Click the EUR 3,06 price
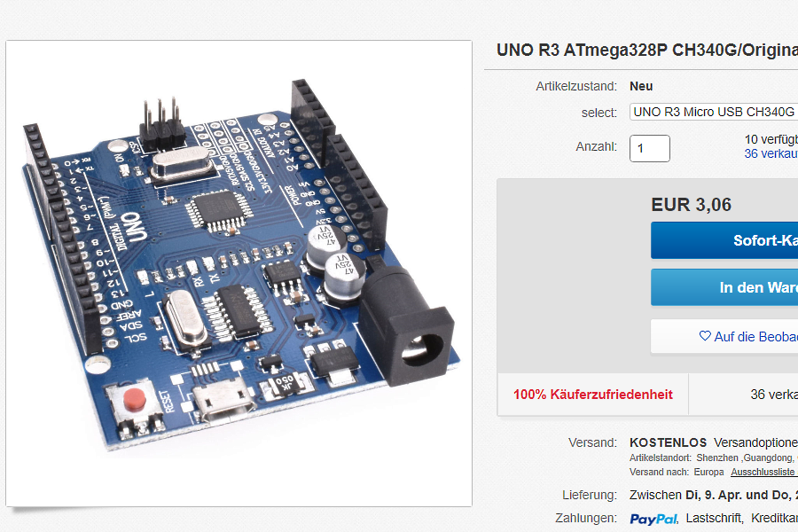Image resolution: width=798 pixels, height=532 pixels. tap(691, 205)
